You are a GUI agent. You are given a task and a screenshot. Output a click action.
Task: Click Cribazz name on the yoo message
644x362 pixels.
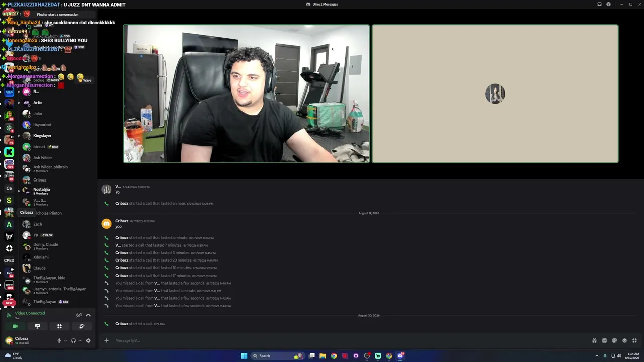click(122, 221)
